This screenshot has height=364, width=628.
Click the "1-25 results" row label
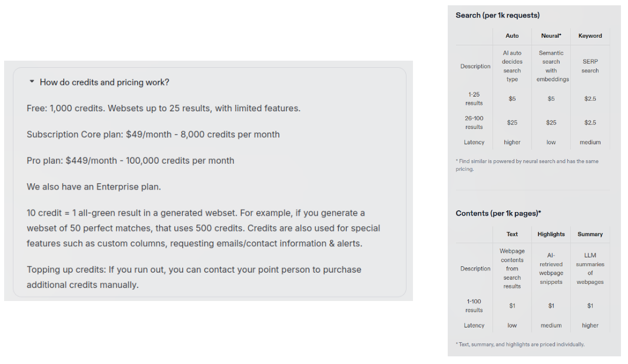click(474, 98)
